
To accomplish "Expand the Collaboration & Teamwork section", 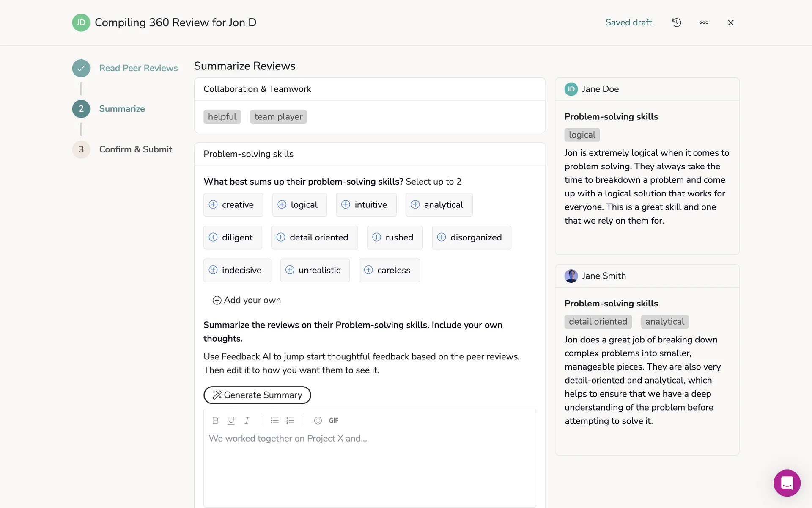I will click(x=257, y=89).
